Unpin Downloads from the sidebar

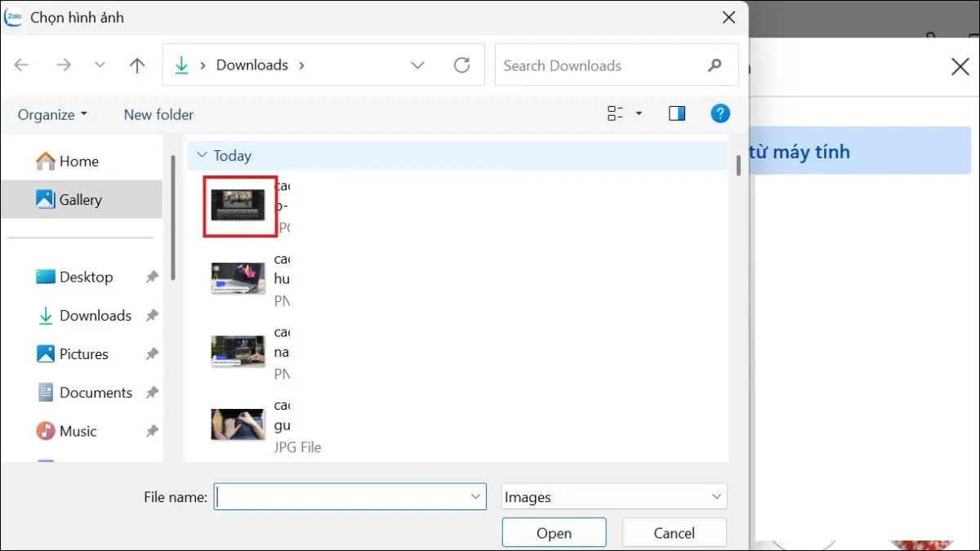pyautogui.click(x=152, y=315)
